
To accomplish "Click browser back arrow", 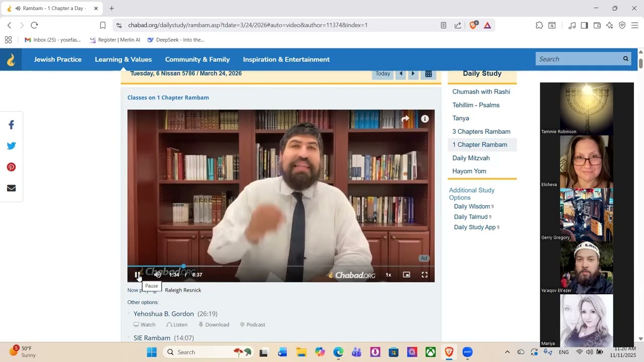I will click(9, 25).
